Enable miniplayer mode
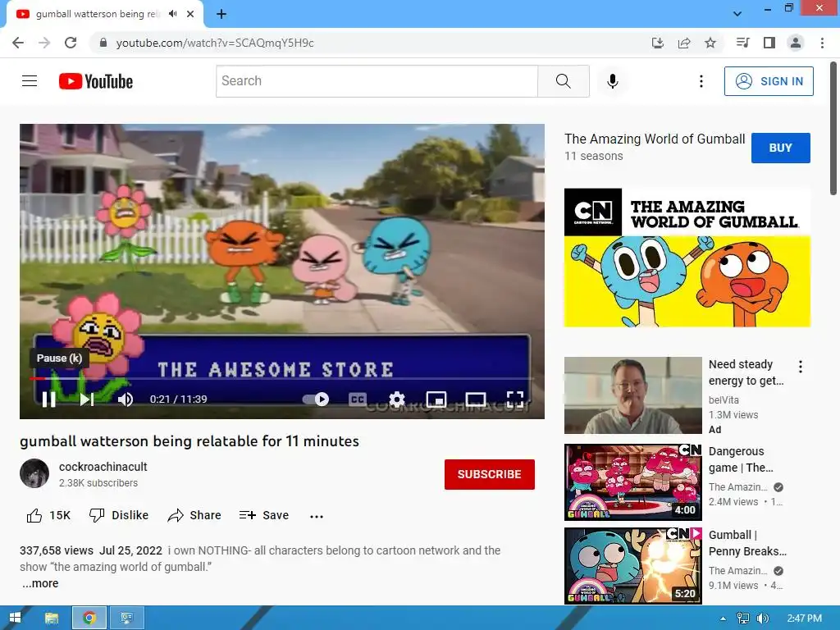Viewport: 840px width, 630px height. coord(436,399)
